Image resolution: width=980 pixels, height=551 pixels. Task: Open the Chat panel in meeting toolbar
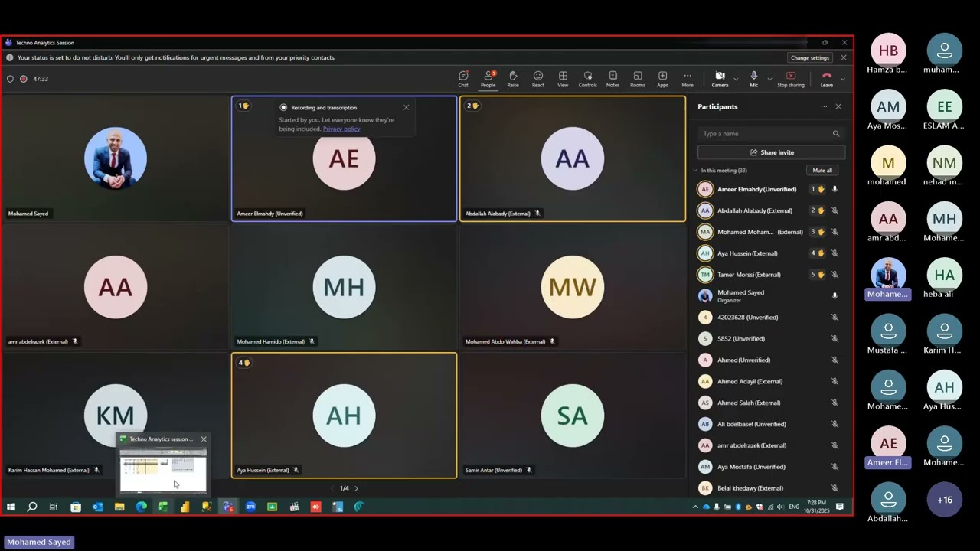tap(463, 79)
